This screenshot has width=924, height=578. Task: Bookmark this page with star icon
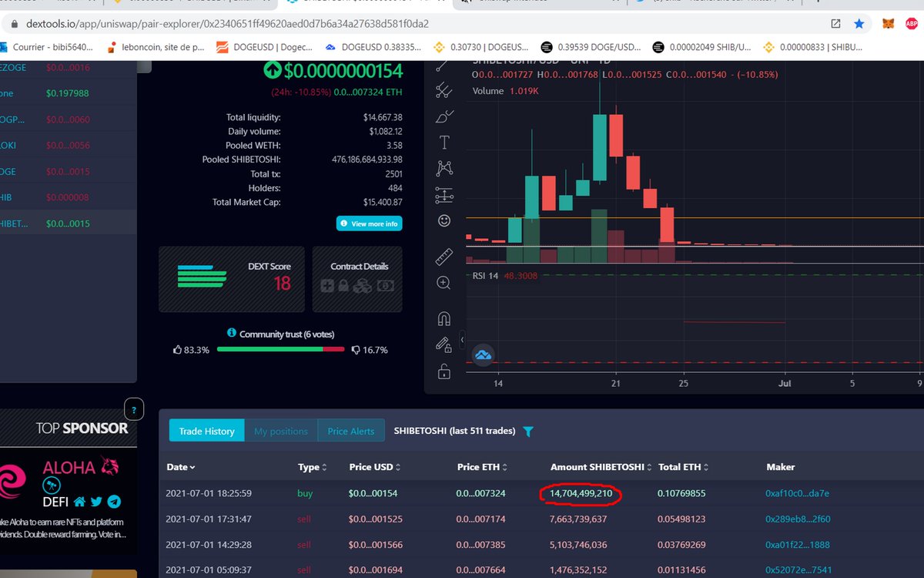click(x=859, y=24)
